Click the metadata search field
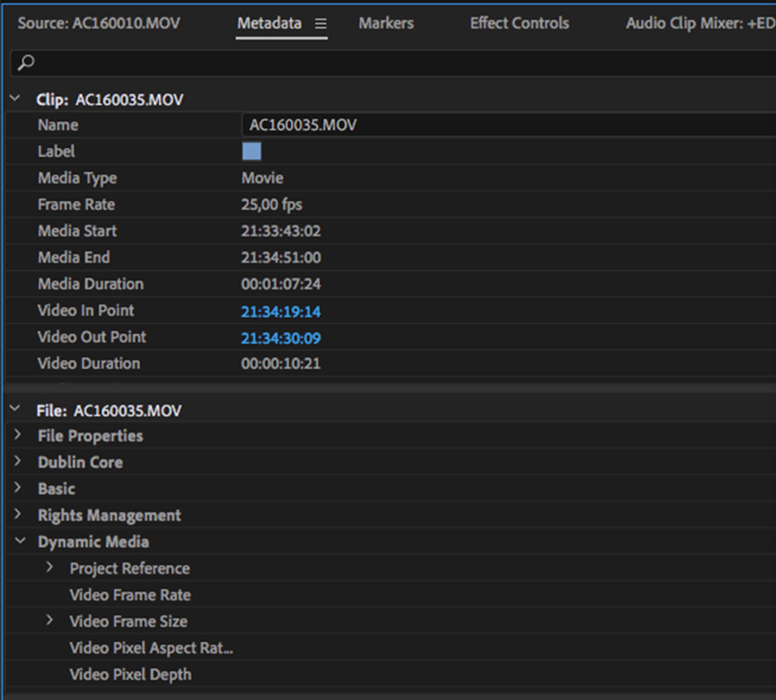The height and width of the screenshot is (700, 776). [385, 63]
